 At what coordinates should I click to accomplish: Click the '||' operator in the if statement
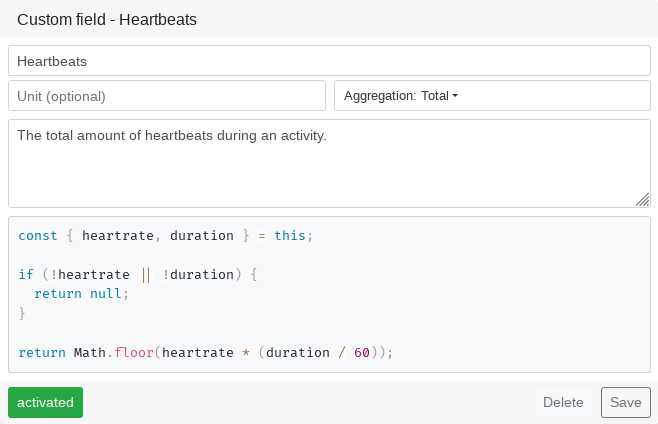click(146, 274)
